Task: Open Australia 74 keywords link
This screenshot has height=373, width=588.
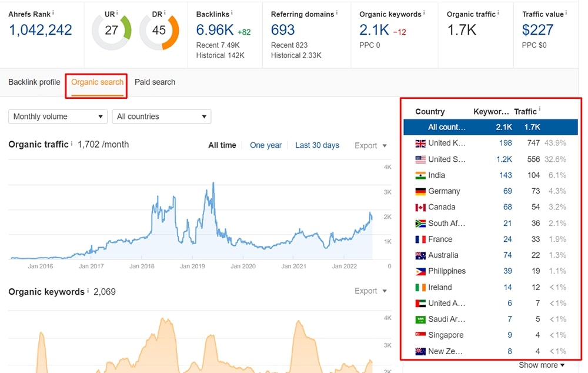Action: (x=507, y=255)
